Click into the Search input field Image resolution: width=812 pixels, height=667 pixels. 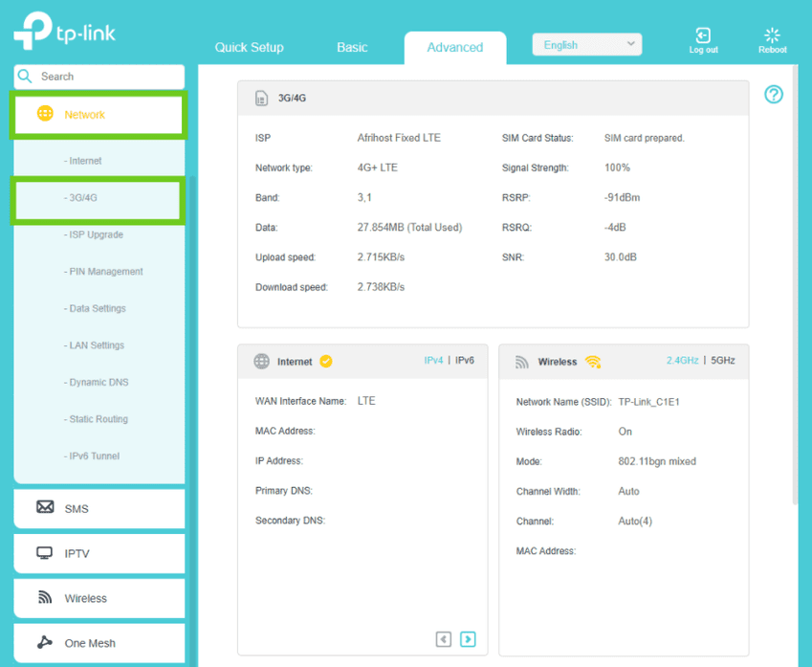[107, 77]
